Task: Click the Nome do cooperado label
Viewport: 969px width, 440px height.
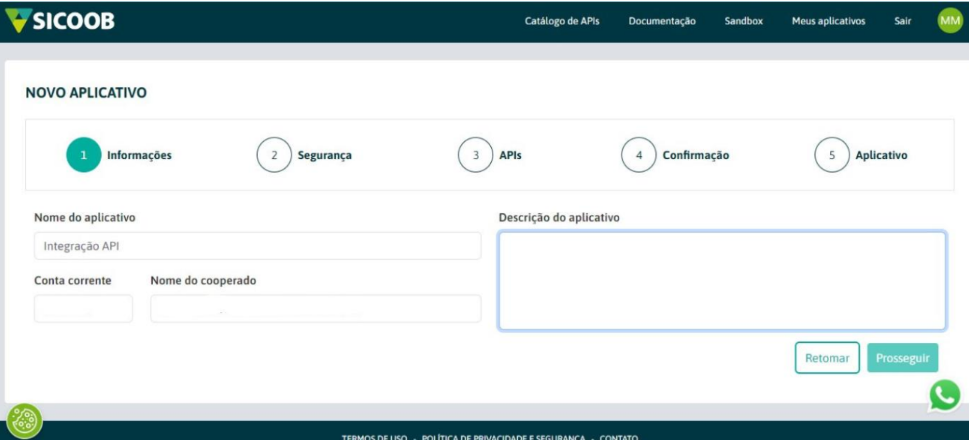Action: (203, 281)
